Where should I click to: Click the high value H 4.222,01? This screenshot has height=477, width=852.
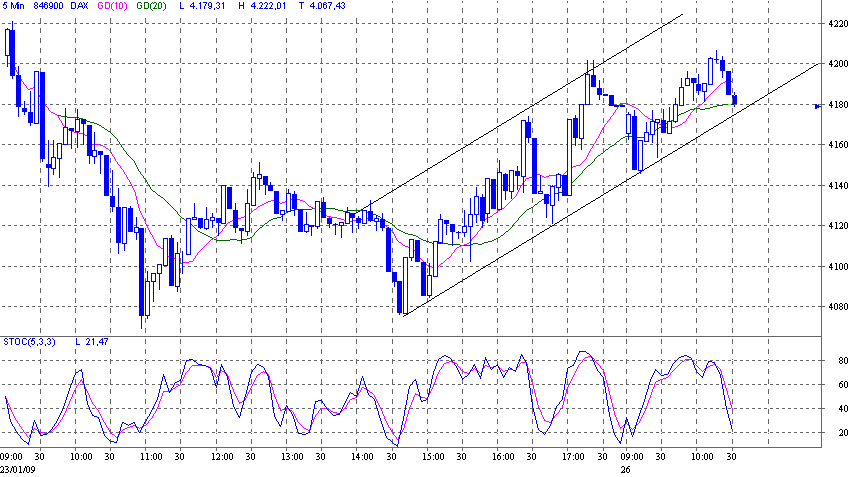262,6
